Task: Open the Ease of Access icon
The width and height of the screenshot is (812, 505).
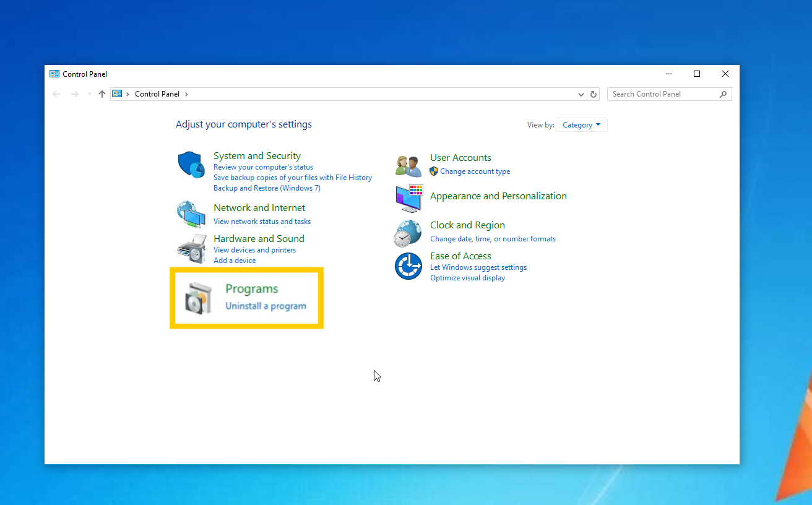Action: 408,266
